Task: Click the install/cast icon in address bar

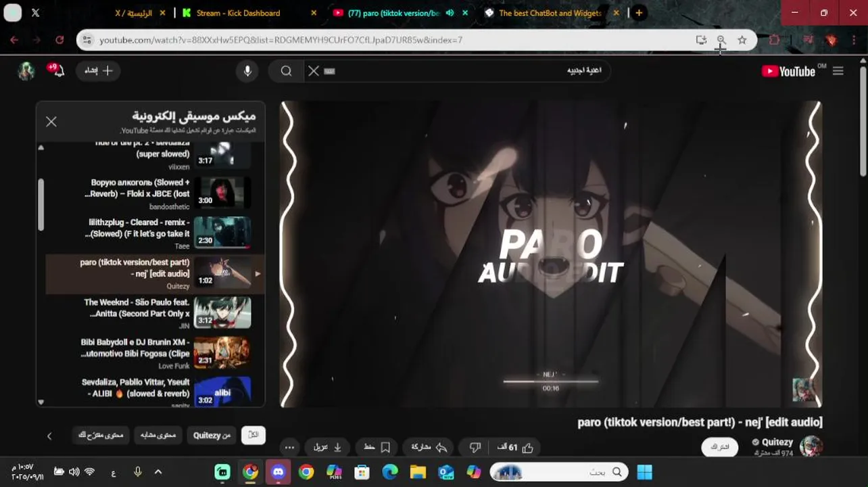Action: coord(701,40)
